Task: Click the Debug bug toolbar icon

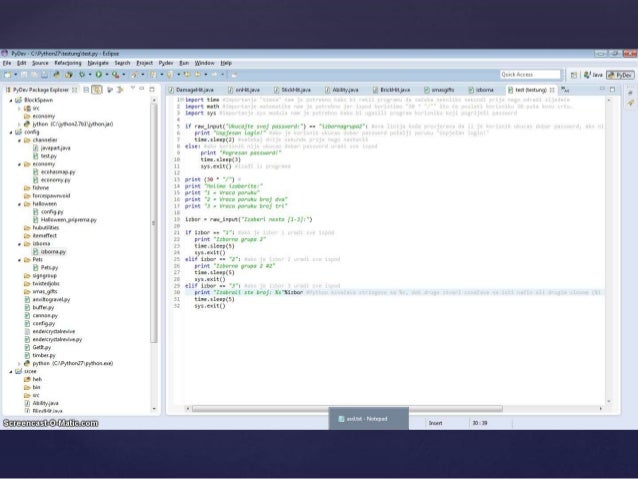Action: [82, 74]
